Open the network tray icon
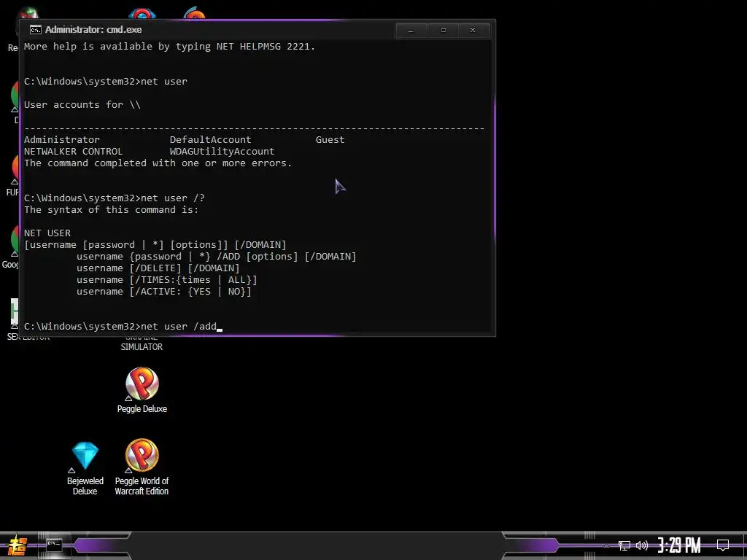This screenshot has height=560, width=747. click(624, 545)
